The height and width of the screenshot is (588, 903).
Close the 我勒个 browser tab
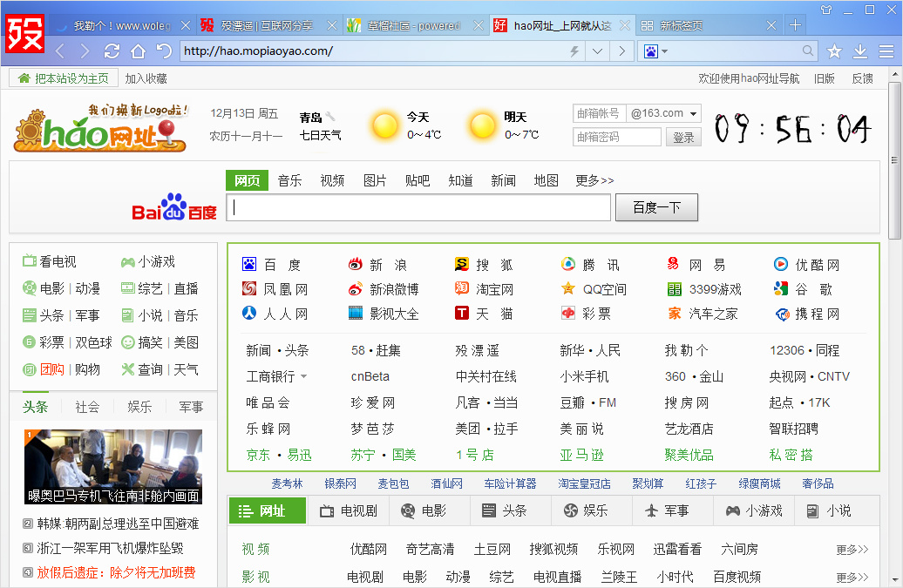[x=186, y=25]
